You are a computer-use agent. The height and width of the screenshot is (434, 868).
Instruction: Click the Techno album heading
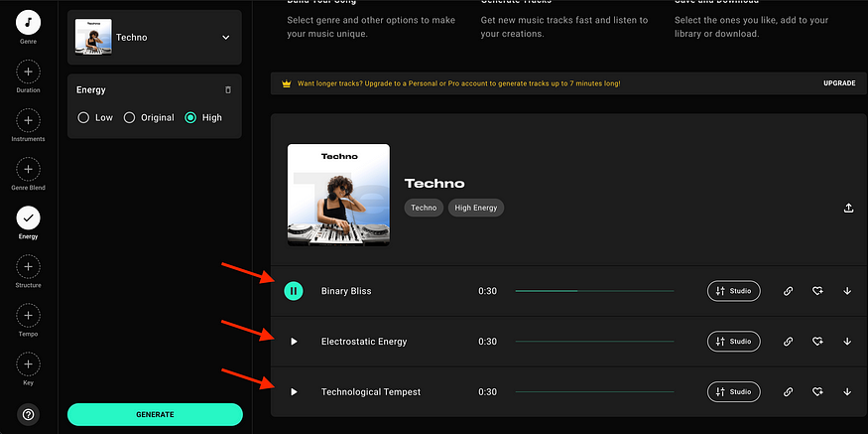pos(434,183)
